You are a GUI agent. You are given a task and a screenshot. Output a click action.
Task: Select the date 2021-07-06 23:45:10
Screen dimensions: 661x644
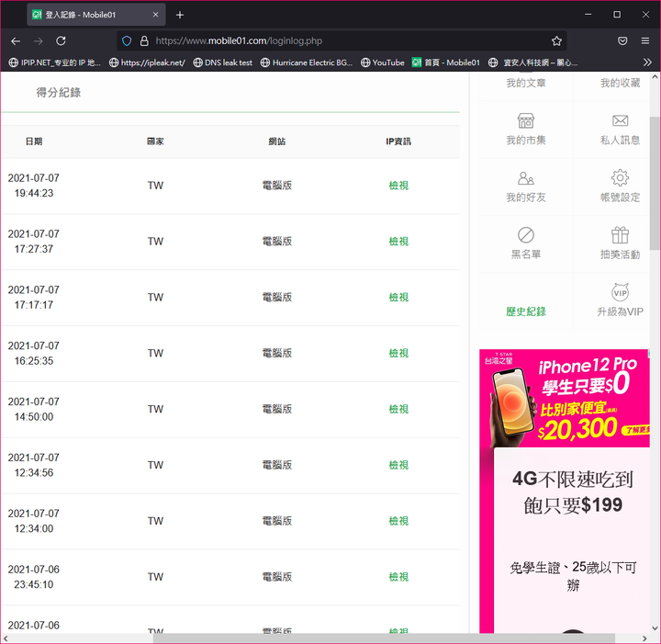[34, 577]
